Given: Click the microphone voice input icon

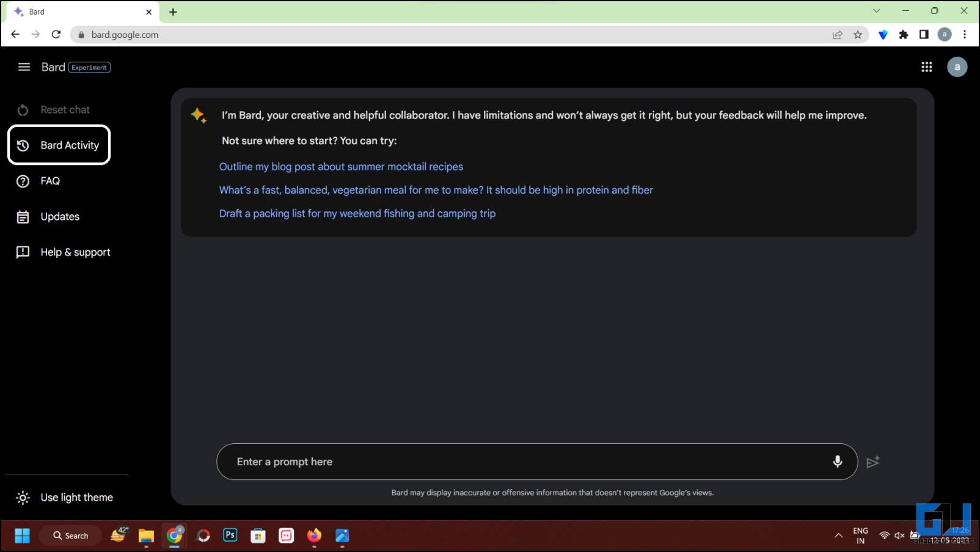Looking at the screenshot, I should click(x=837, y=462).
